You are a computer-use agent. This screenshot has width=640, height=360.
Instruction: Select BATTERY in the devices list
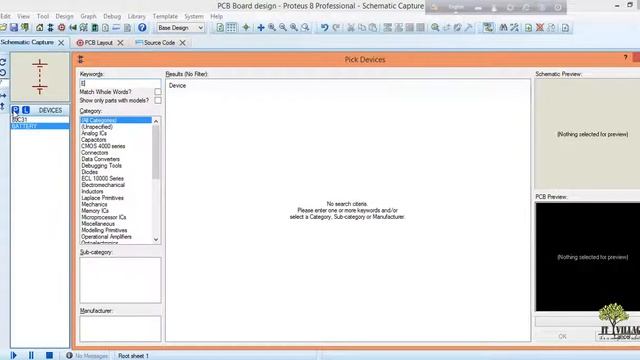tap(40, 126)
